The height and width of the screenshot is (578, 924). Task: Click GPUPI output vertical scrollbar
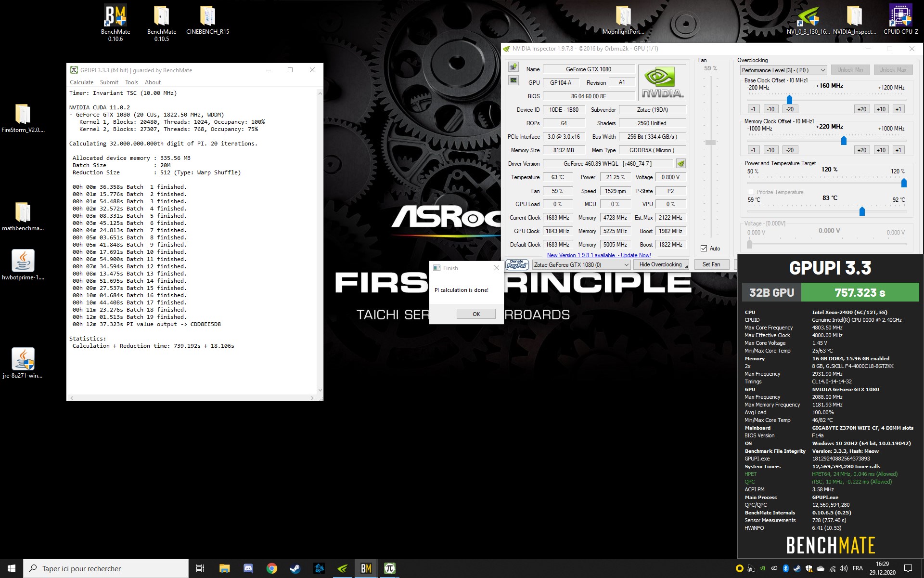[x=320, y=241]
